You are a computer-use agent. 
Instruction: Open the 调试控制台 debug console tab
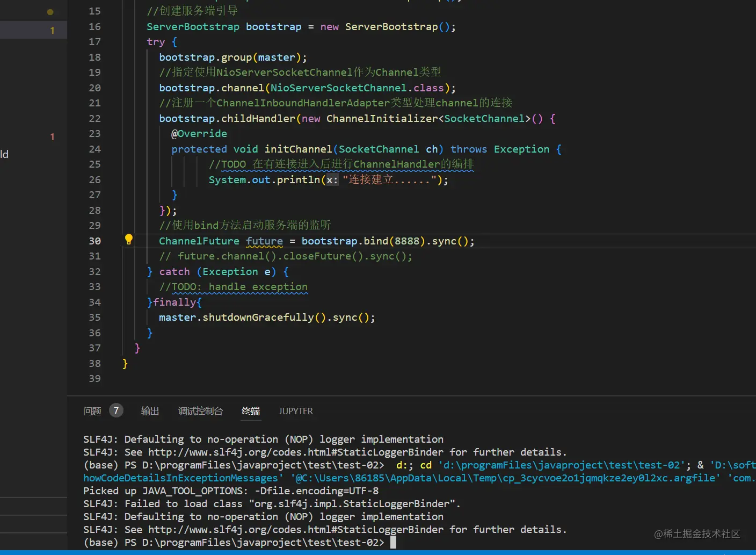pyautogui.click(x=200, y=411)
